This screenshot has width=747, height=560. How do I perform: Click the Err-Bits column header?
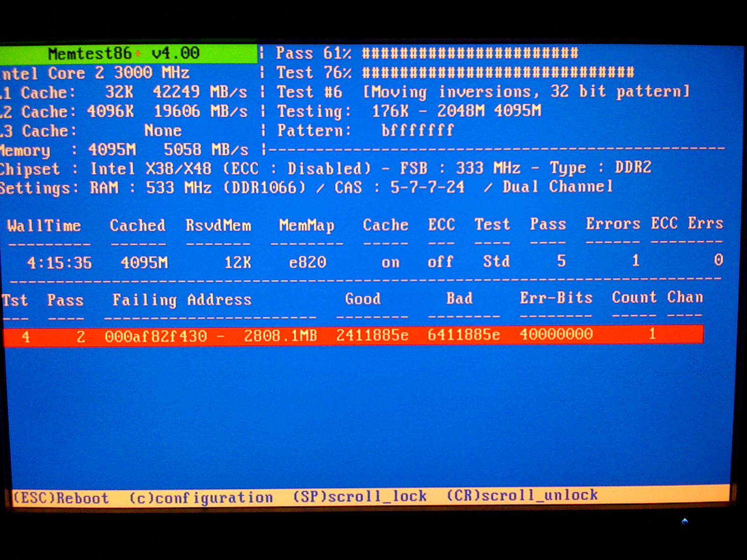556,298
